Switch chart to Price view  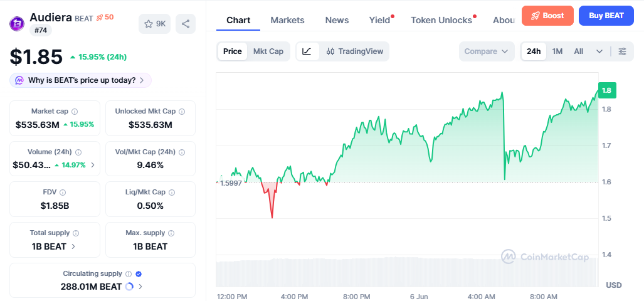233,51
